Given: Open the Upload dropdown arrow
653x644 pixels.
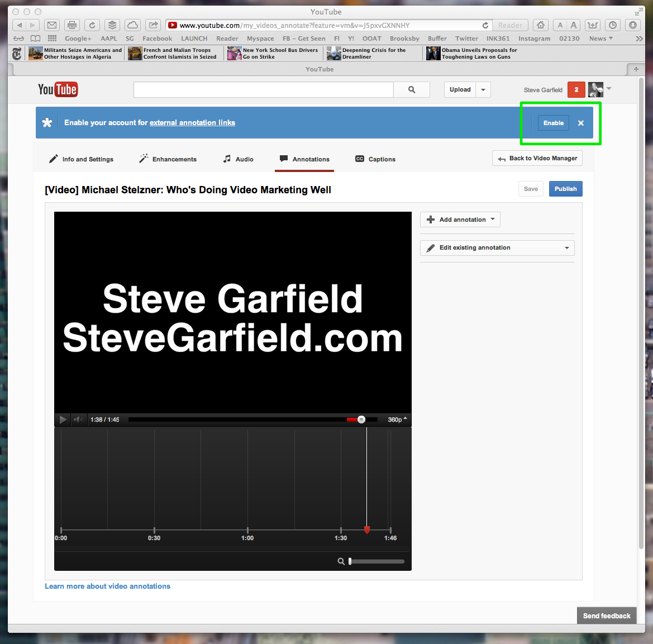Looking at the screenshot, I should [x=483, y=89].
